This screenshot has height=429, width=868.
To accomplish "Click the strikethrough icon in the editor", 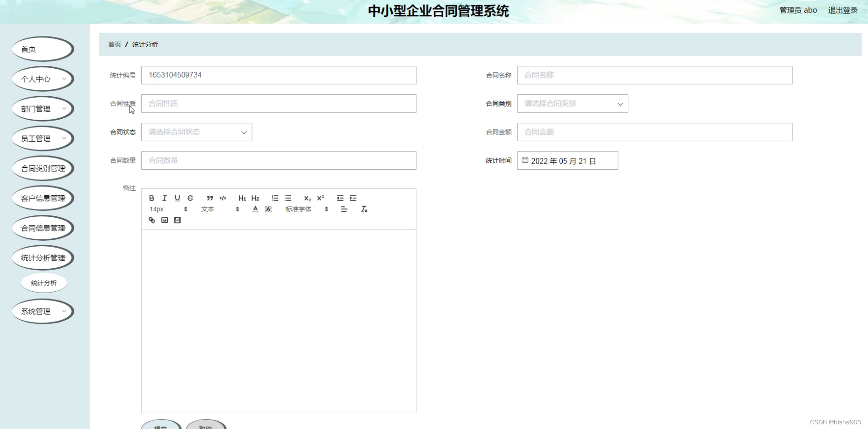I will [x=190, y=198].
